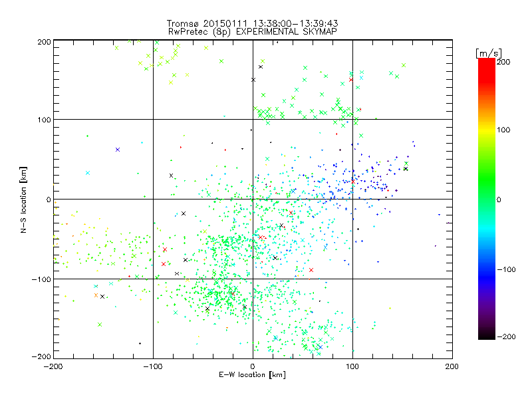
Task: Click the lone blue X marker in upper-left quadrant
Action: click(x=118, y=150)
